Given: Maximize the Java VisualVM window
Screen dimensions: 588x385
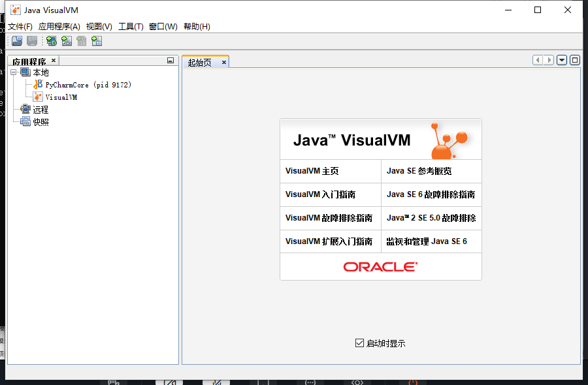Looking at the screenshot, I should point(538,10).
